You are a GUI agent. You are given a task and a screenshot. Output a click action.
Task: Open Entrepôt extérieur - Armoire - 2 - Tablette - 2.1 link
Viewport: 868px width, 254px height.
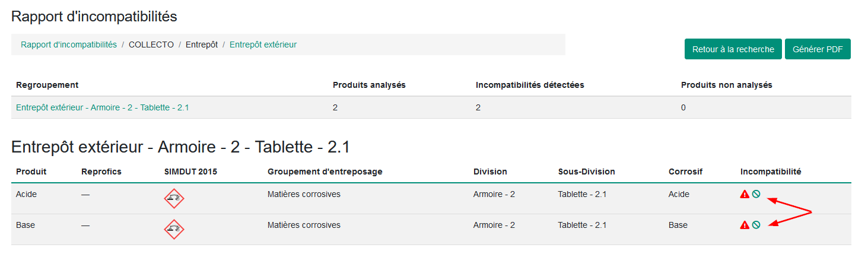(103, 107)
